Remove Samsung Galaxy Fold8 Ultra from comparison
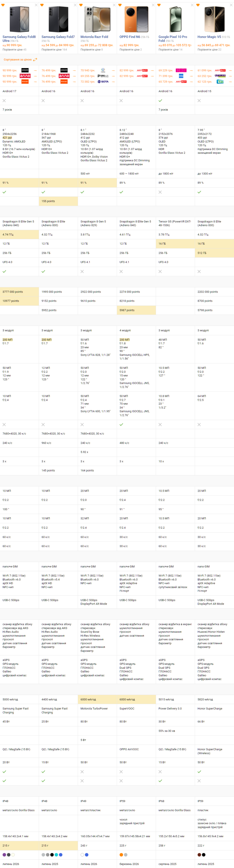 pos(36,5)
